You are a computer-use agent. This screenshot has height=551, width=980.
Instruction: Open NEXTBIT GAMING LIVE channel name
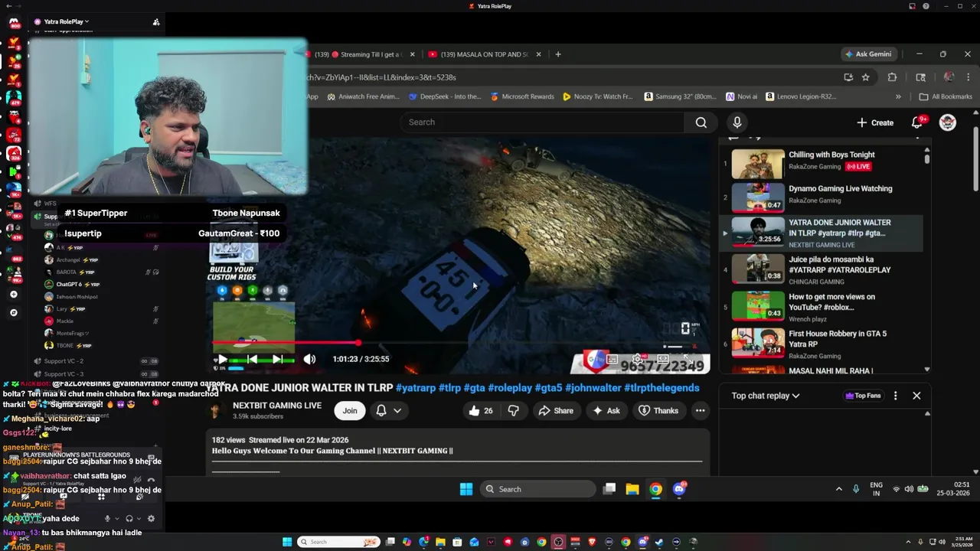click(277, 406)
